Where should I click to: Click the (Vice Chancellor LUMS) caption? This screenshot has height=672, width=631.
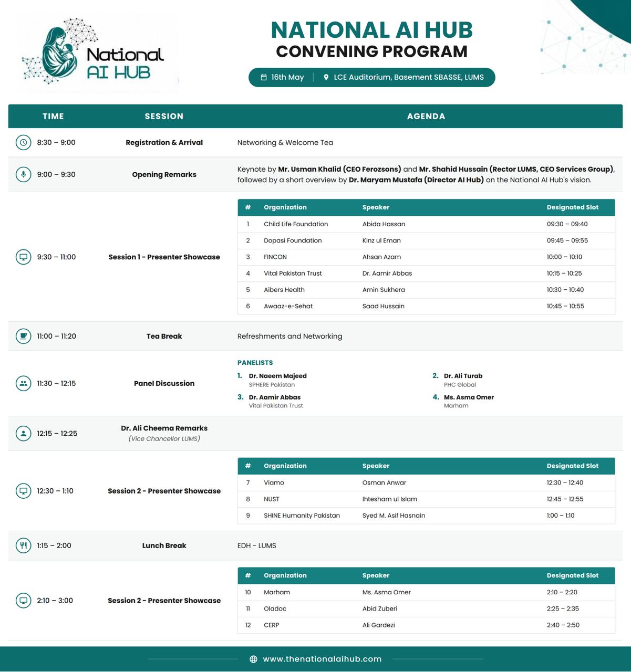coord(164,439)
